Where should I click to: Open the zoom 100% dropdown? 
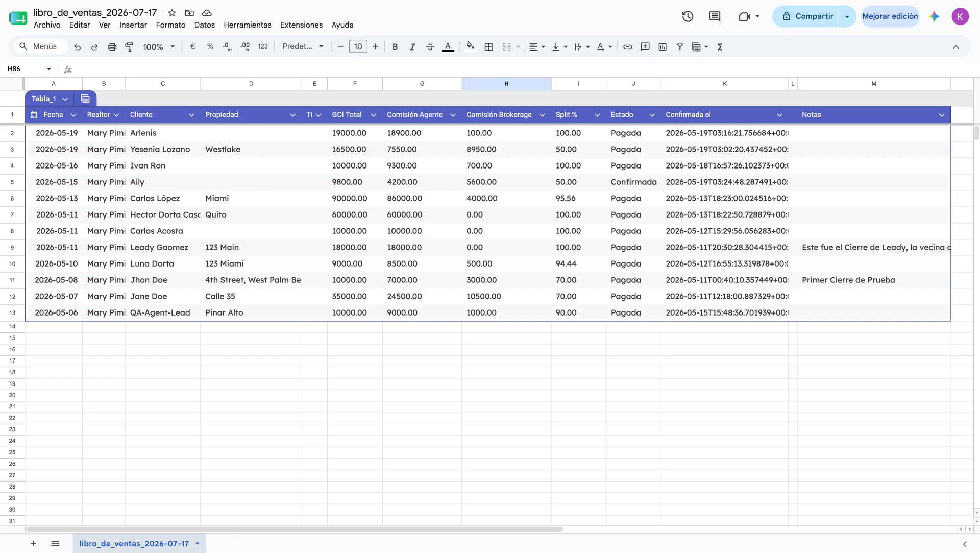coord(159,47)
